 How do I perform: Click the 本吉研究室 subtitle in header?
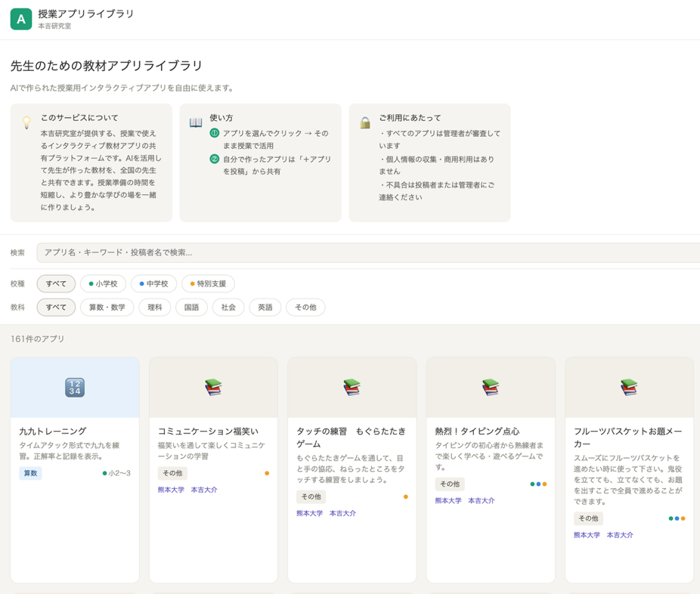[54, 26]
